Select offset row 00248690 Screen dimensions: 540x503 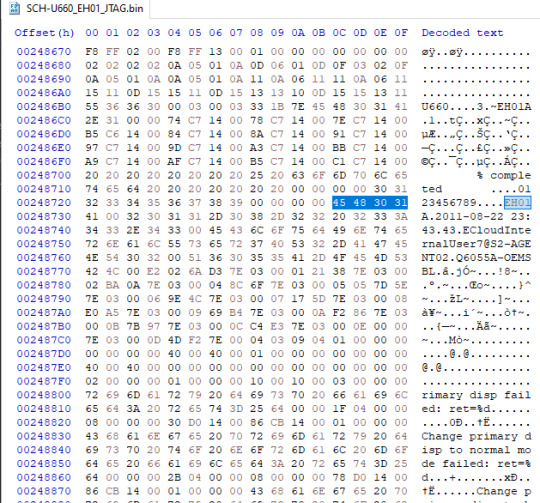44,79
